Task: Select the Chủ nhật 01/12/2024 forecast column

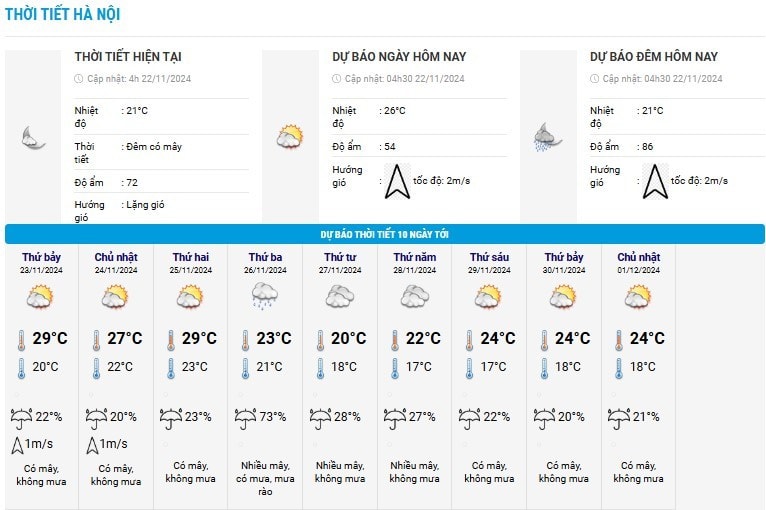Action: click(638, 376)
